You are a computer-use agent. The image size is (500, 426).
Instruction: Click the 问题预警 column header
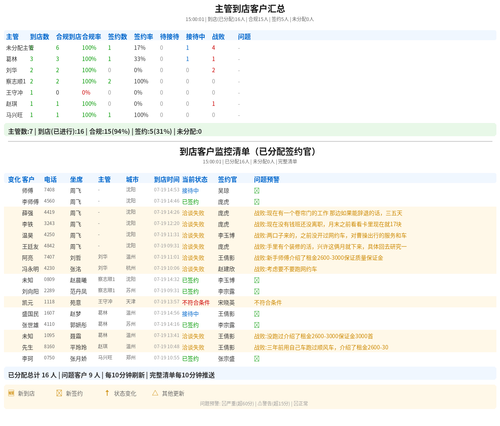pos(267,179)
